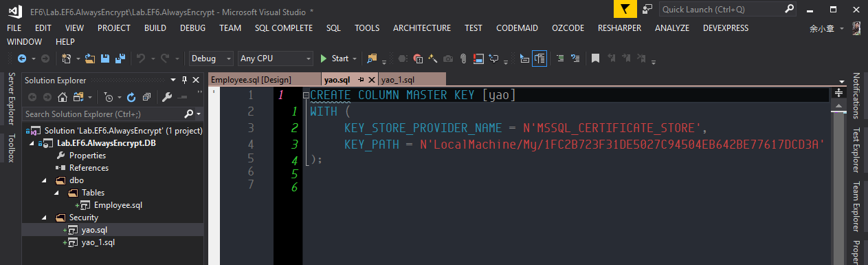Viewport: 868px width, 265px height.
Task: Open the DEVEXPRESS menu
Action: pyautogui.click(x=726, y=28)
